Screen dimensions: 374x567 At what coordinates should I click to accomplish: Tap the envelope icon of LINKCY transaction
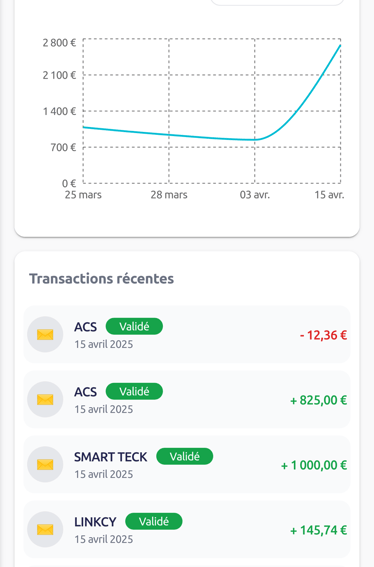(x=45, y=530)
